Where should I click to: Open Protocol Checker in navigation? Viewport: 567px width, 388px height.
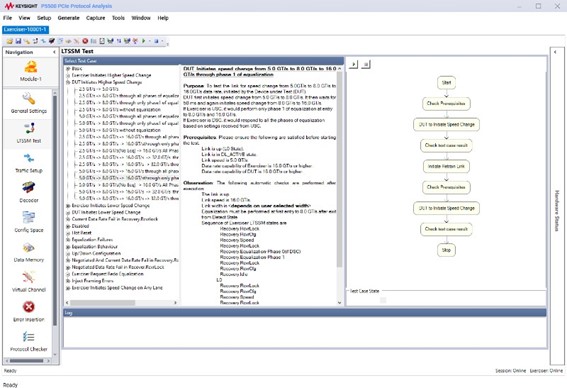pyautogui.click(x=29, y=341)
